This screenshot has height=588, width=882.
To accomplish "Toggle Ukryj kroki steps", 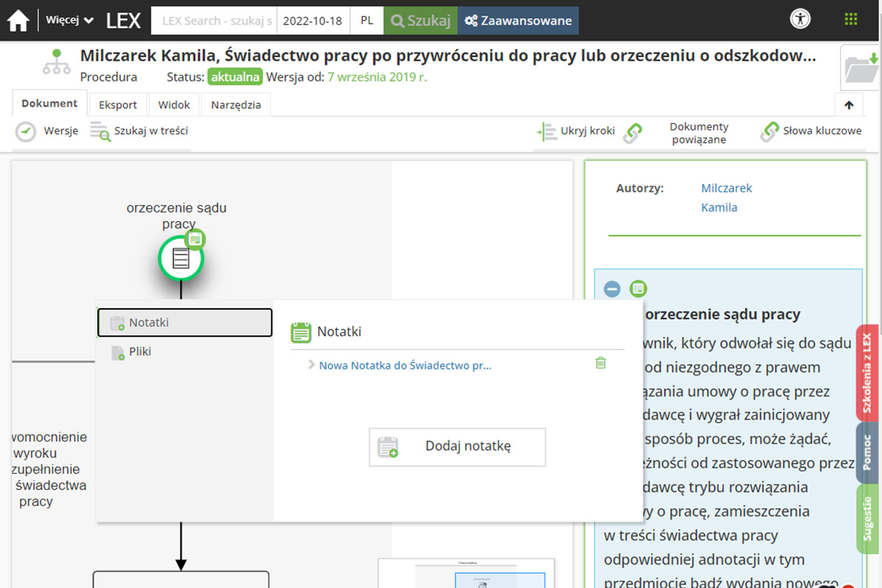I will pos(576,131).
